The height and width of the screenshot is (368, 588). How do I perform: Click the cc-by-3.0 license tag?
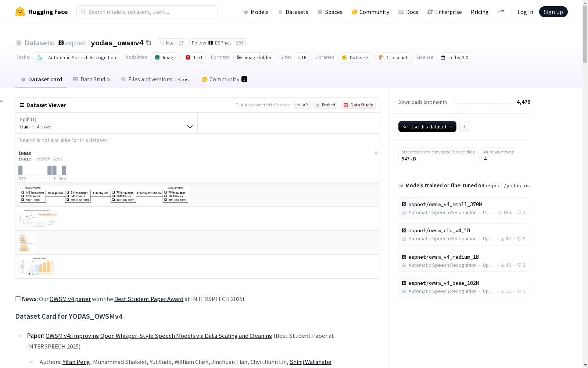pos(455,57)
